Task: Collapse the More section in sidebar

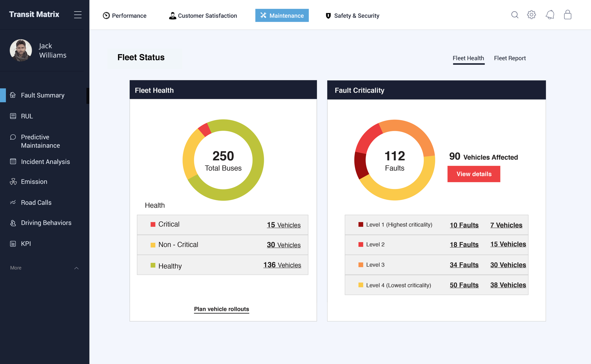Action: click(x=76, y=268)
